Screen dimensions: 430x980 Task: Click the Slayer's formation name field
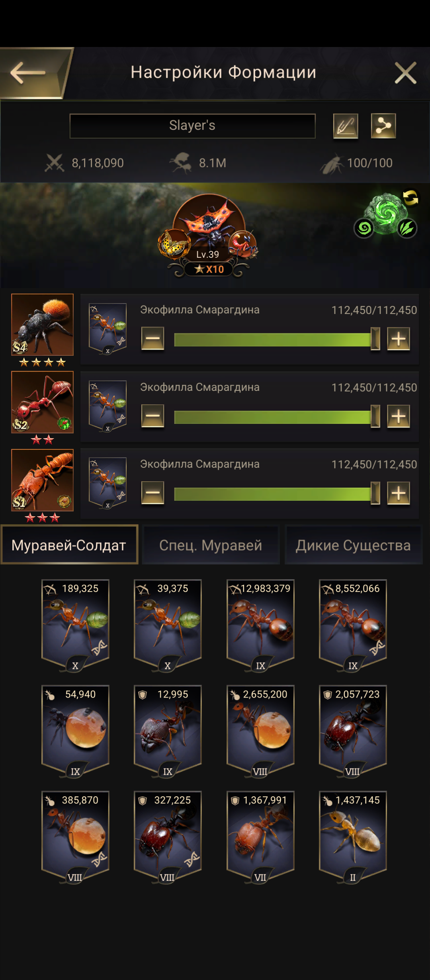coord(192,126)
